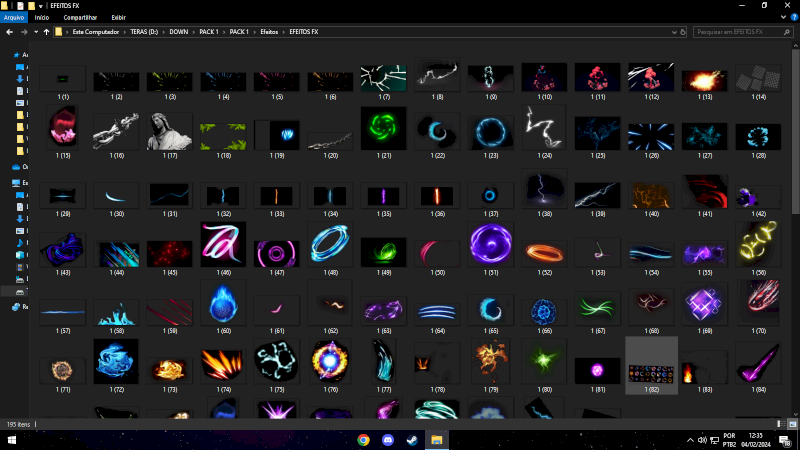This screenshot has height=450, width=800.
Task: Open Google Chrome from the taskbar
Action: point(363,440)
